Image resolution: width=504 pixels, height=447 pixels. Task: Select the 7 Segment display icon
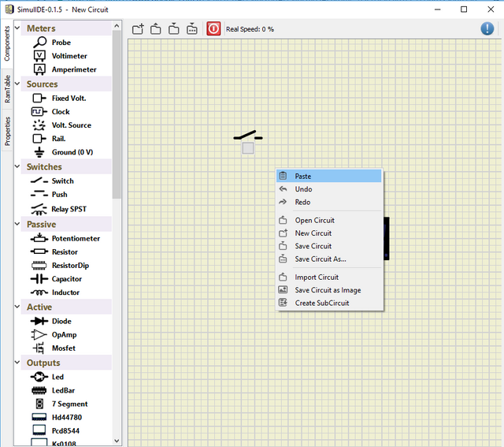[x=39, y=404]
